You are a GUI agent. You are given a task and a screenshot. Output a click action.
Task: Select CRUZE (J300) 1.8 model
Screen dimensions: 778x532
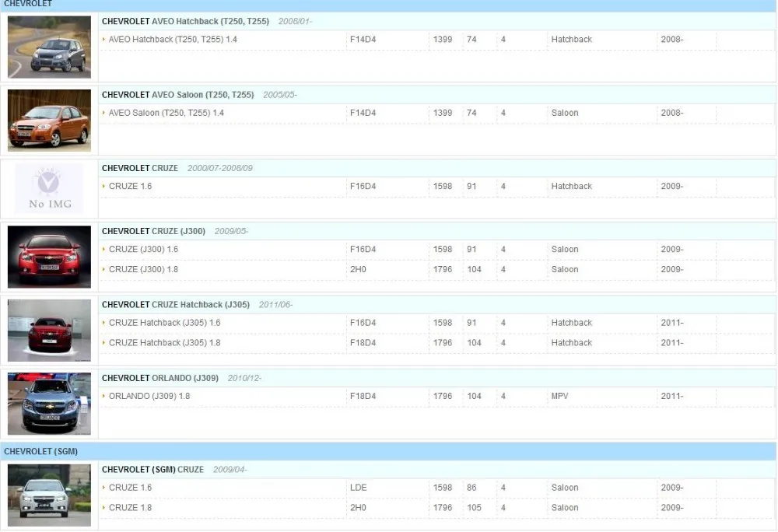(x=143, y=269)
